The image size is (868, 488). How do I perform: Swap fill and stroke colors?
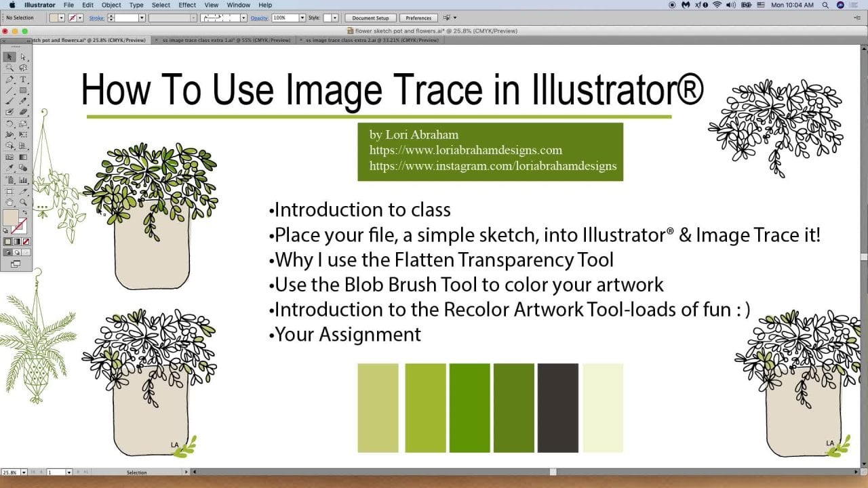(26, 211)
